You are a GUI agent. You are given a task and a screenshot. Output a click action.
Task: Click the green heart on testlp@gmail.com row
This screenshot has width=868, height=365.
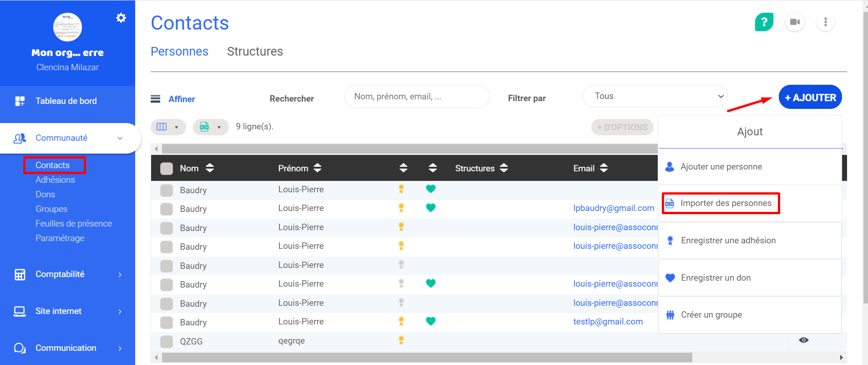pos(431,321)
